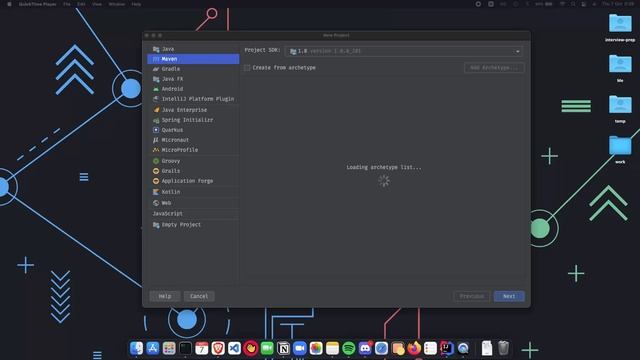Viewport: 640px width, 360px height.
Task: Click screen recording indicator in menu bar
Action: point(478,4)
